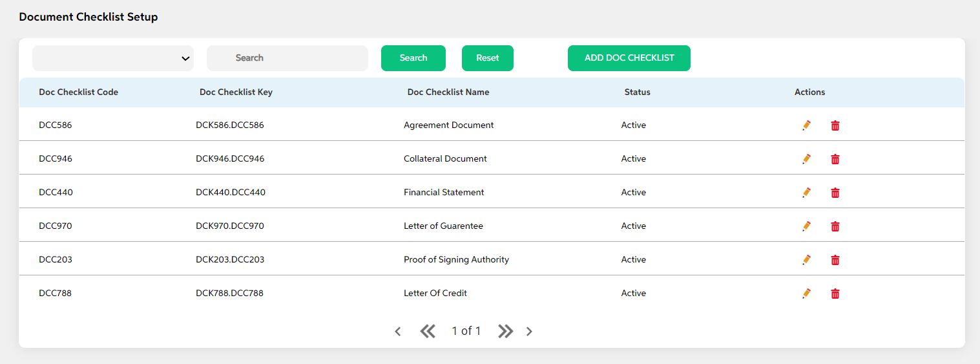This screenshot has height=364, width=980.
Task: Edit the Financial Statement entry
Action: (806, 193)
